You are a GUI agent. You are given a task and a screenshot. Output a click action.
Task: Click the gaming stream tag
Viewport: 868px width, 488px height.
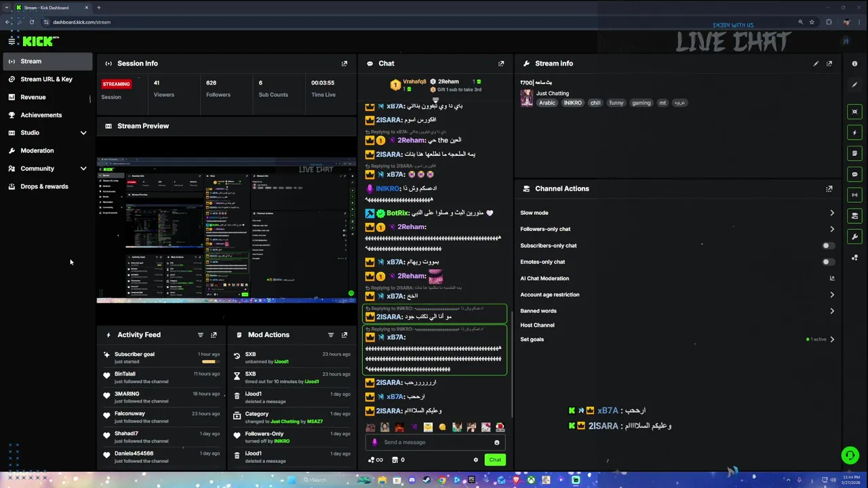641,103
